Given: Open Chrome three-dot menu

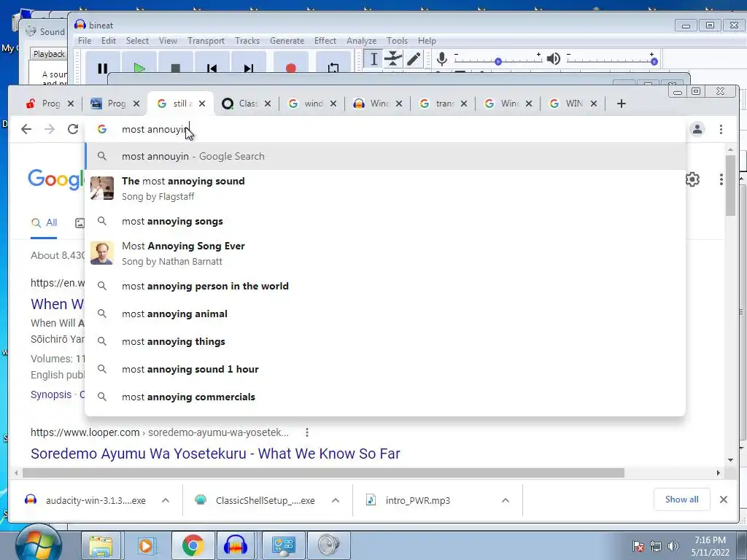Looking at the screenshot, I should click(x=721, y=129).
